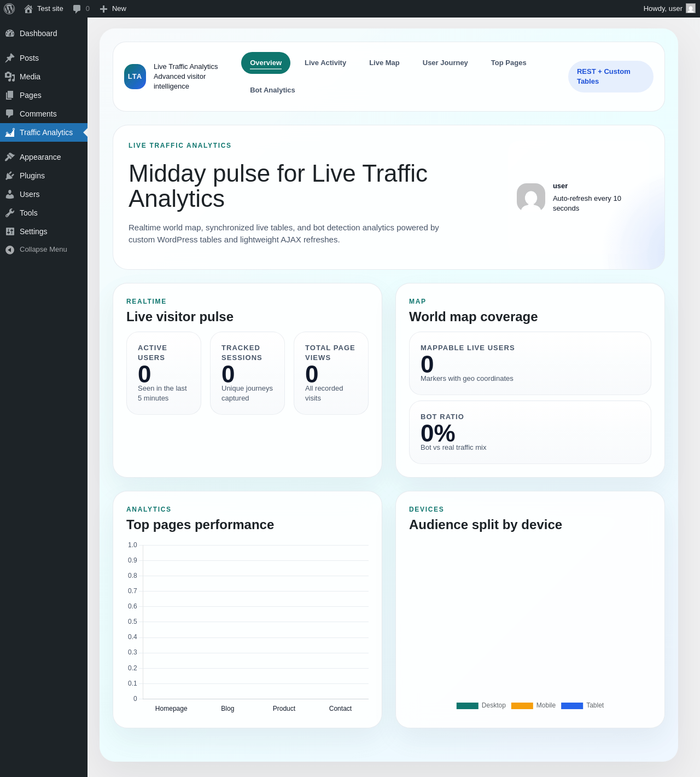Image resolution: width=700 pixels, height=777 pixels.
Task: Click the Settings sliders icon
Action: pos(10,231)
